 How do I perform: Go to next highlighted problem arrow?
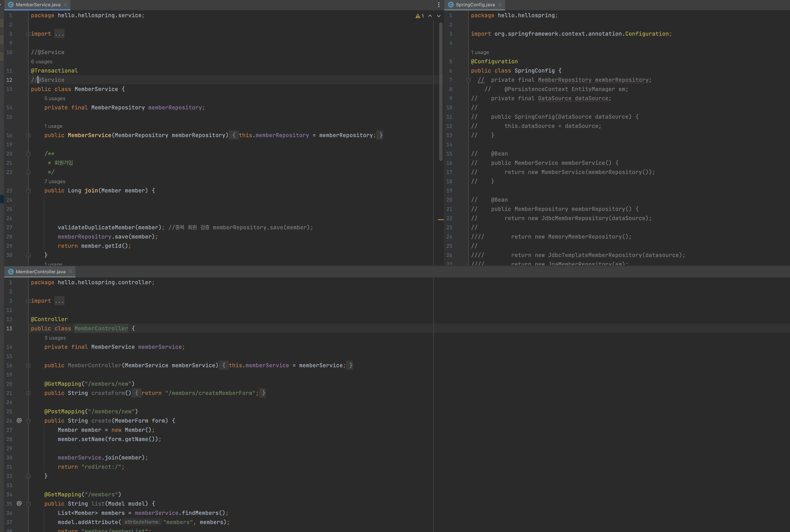(439, 16)
